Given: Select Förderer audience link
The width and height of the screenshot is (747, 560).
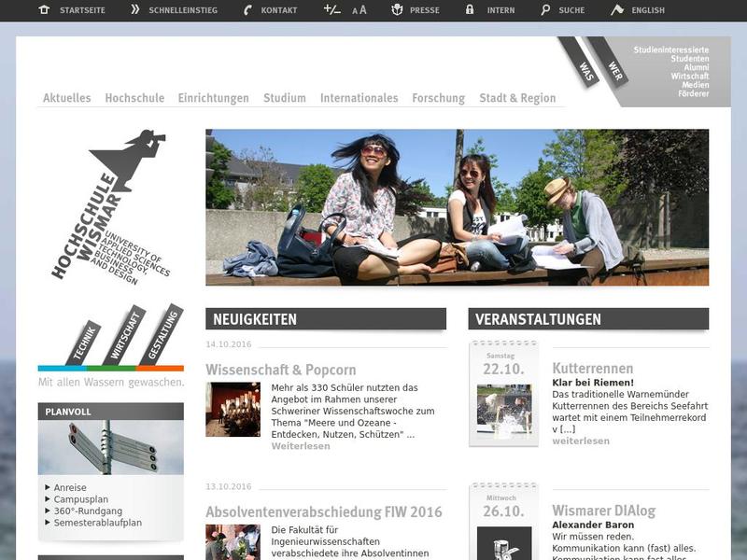Looking at the screenshot, I should 694,93.
